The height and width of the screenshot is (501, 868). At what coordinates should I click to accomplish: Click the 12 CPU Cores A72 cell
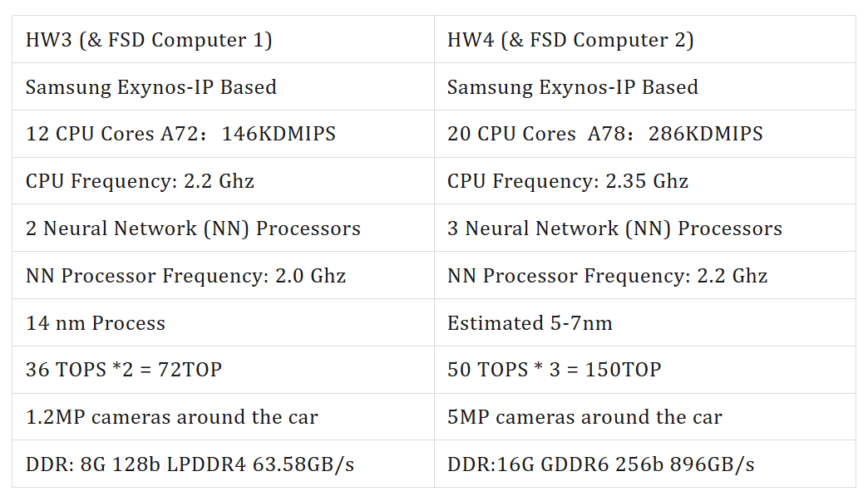tap(223, 133)
